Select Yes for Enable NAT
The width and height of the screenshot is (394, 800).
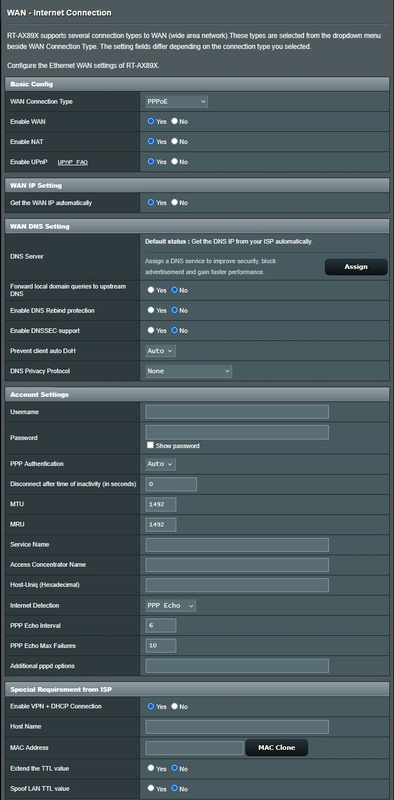coord(151,141)
